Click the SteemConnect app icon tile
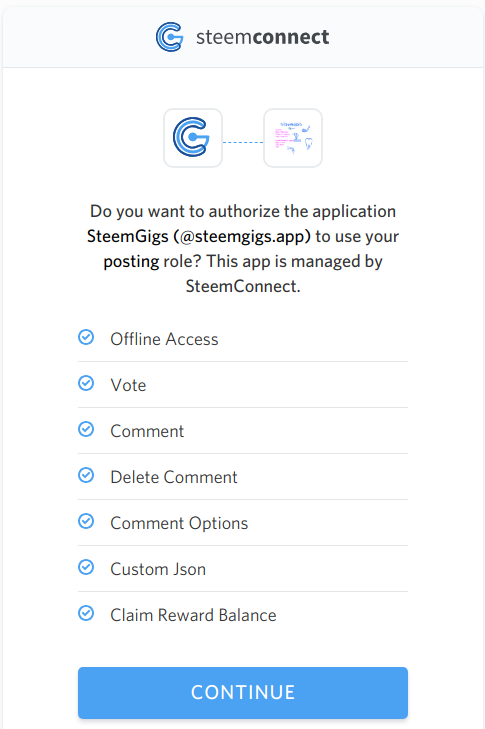Viewport: 485px width, 729px height. [x=193, y=138]
